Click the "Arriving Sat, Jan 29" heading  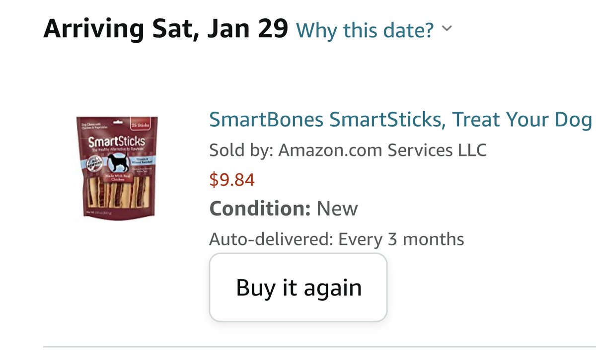165,29
